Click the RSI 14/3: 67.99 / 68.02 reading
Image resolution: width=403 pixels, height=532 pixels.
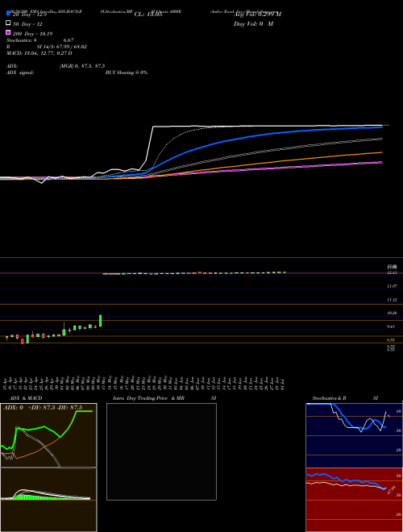point(47,47)
